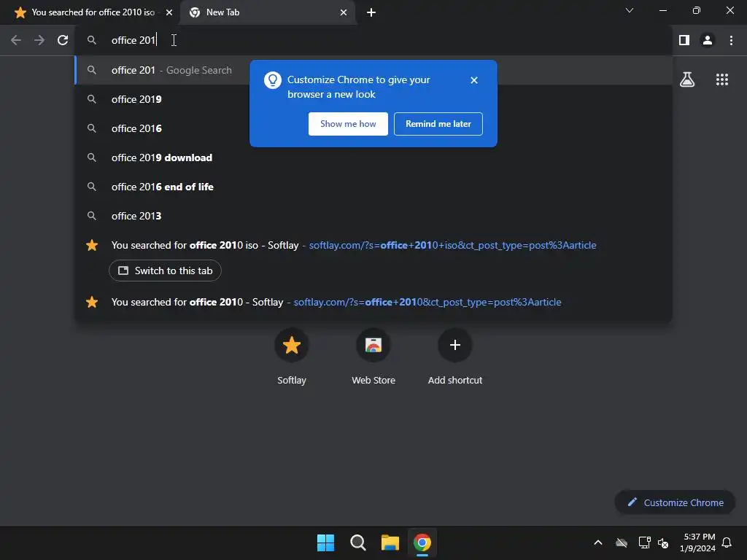This screenshot has height=560, width=747.
Task: Open a new tab with plus button
Action: 371,12
